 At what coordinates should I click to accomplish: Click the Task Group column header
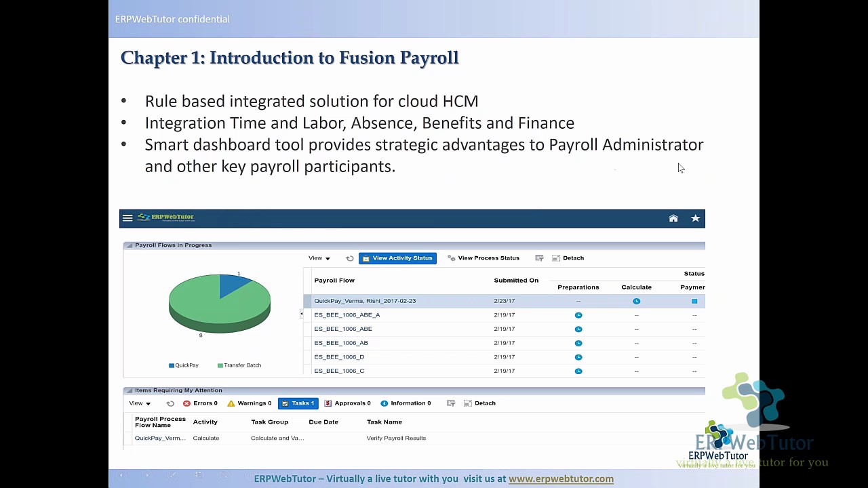point(270,422)
